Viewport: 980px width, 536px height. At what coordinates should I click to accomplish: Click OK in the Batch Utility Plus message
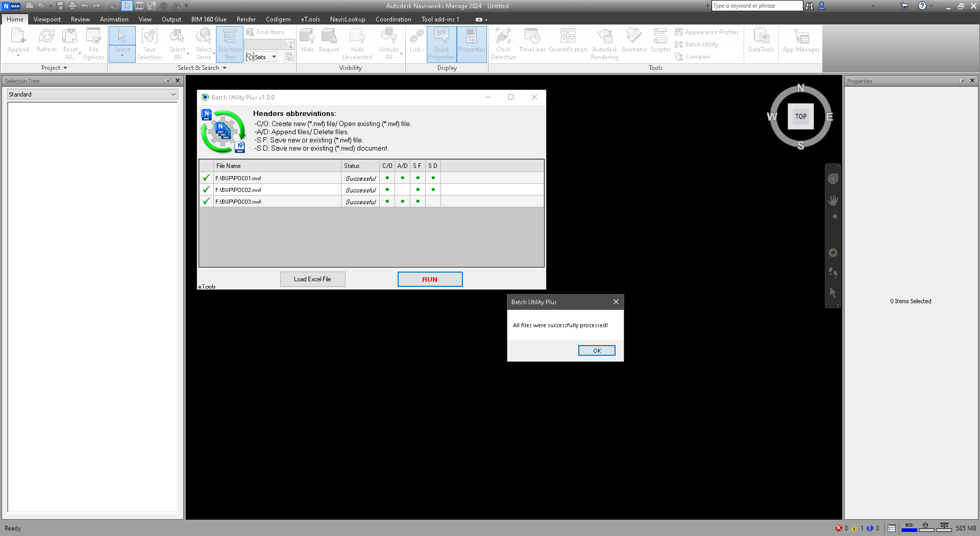click(597, 351)
